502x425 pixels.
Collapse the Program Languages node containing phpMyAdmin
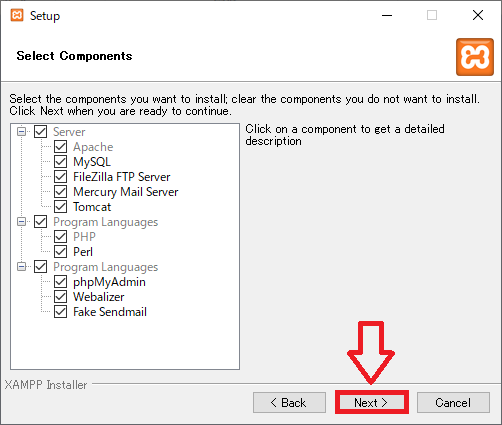tap(21, 267)
